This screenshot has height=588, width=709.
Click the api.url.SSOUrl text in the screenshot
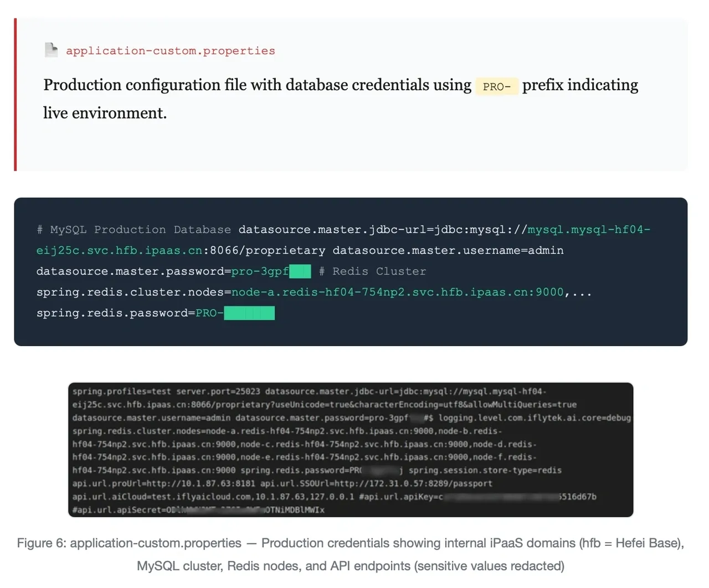pyautogui.click(x=288, y=483)
